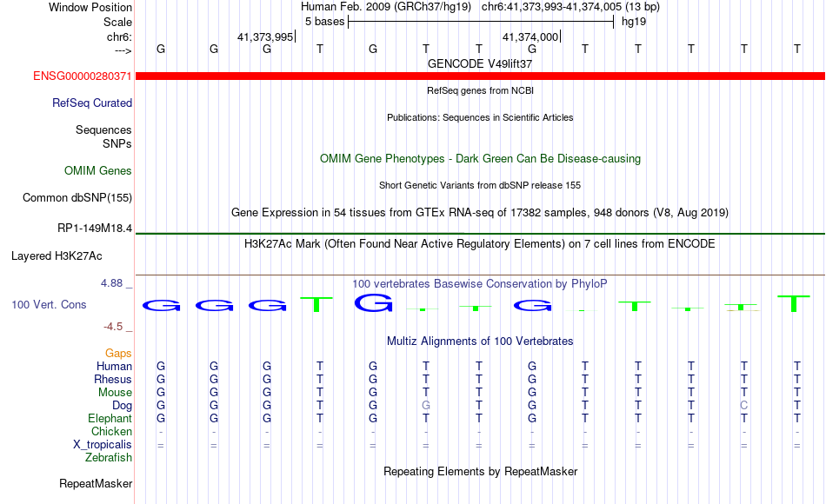Viewport: 826px width, 504px height.
Task: Click the Scale label
Action: (x=117, y=22)
